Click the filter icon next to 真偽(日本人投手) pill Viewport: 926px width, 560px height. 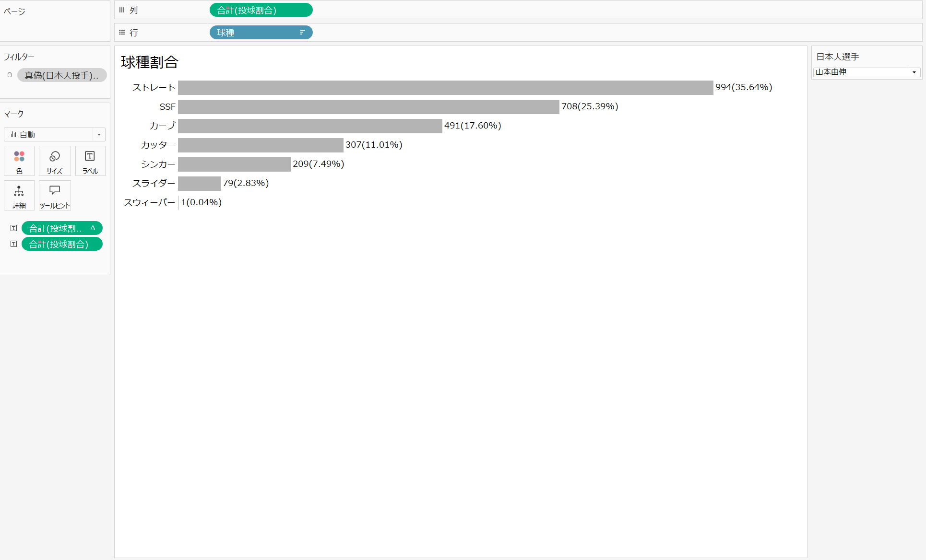[10, 75]
